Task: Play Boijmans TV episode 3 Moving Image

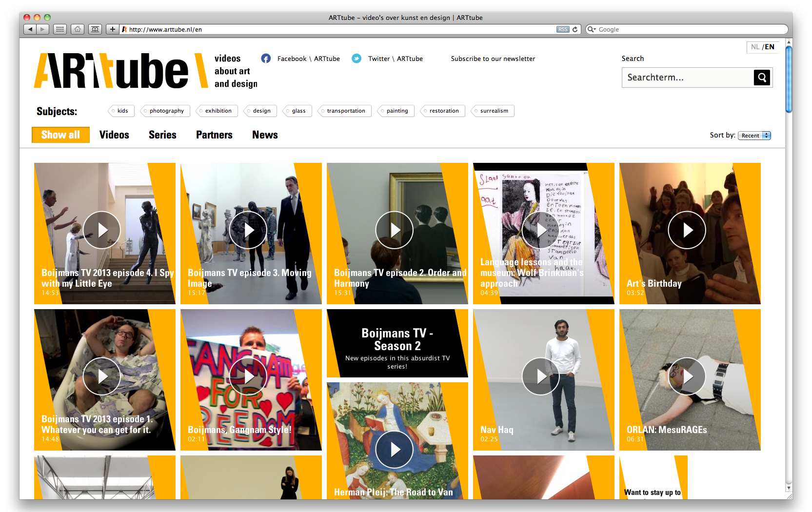Action: [248, 230]
